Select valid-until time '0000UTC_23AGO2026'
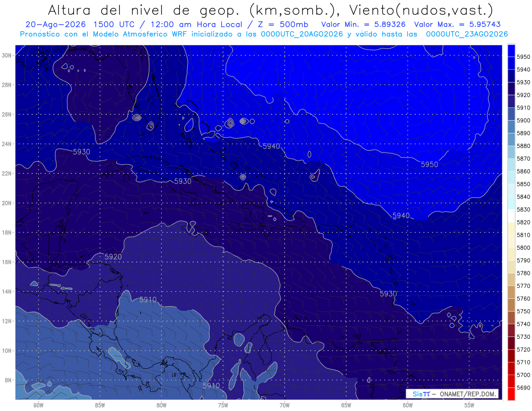Image resolution: width=532 pixels, height=411 pixels. [467, 34]
